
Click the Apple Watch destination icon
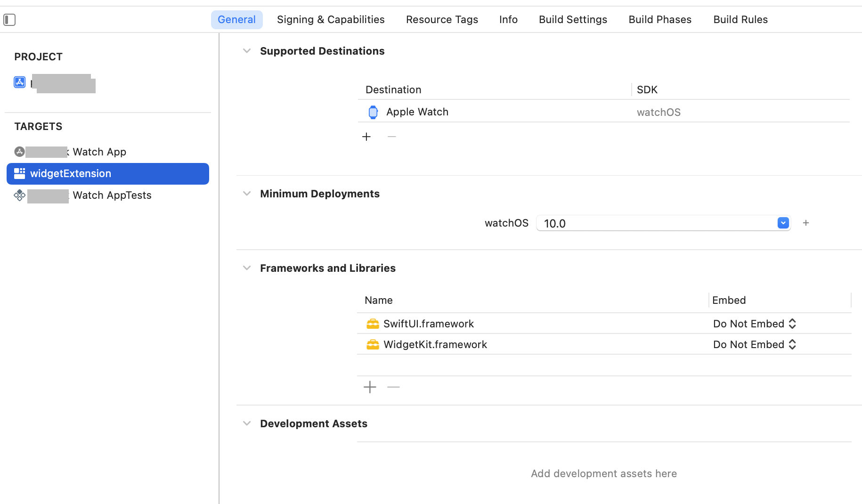point(373,112)
